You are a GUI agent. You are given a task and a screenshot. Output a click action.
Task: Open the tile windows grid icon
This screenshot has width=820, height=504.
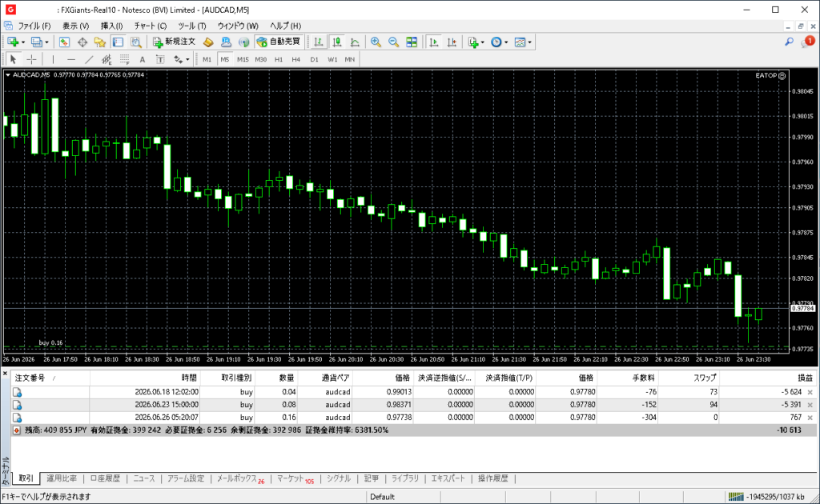412,42
